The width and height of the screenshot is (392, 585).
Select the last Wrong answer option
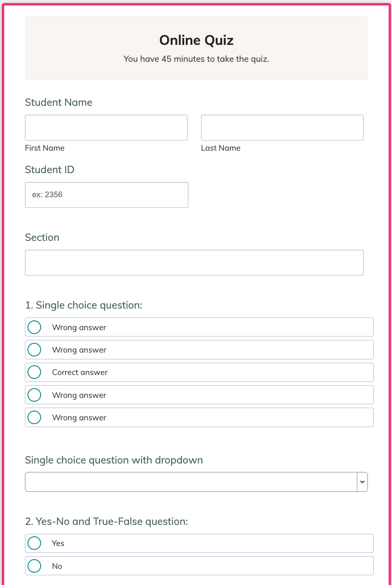click(34, 417)
